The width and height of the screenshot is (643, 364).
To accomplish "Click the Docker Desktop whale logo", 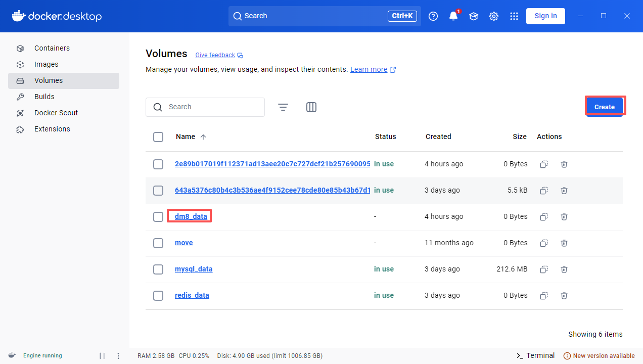I will click(x=57, y=16).
